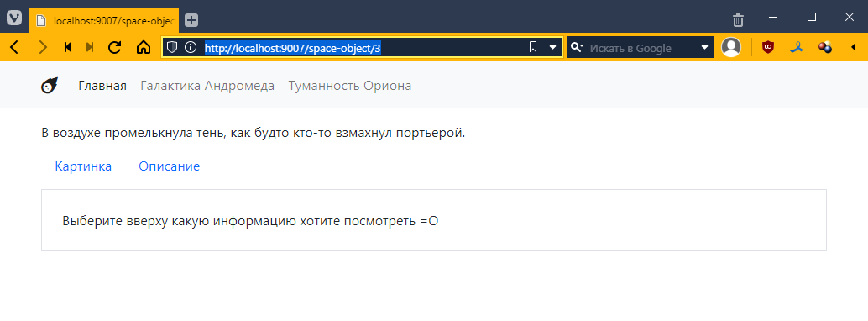The height and width of the screenshot is (321, 868).
Task: Open the Галактика Андромеда link
Action: click(x=207, y=86)
